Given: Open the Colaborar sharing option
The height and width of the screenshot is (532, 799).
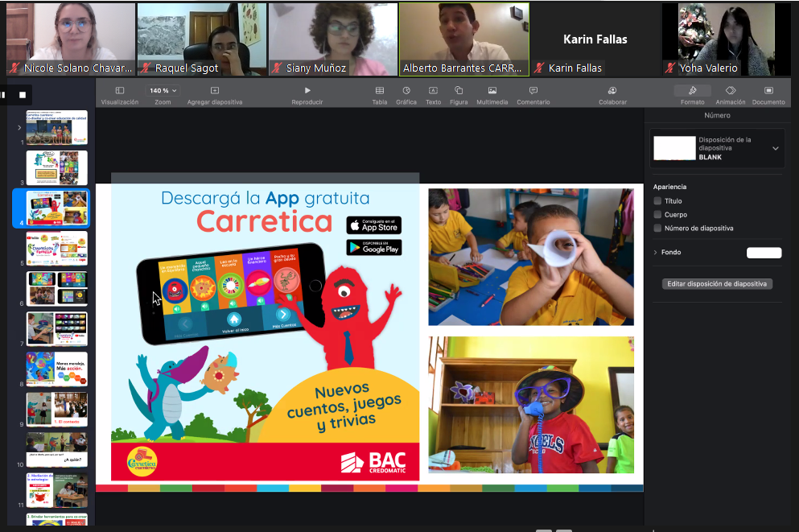Looking at the screenshot, I should click(612, 95).
